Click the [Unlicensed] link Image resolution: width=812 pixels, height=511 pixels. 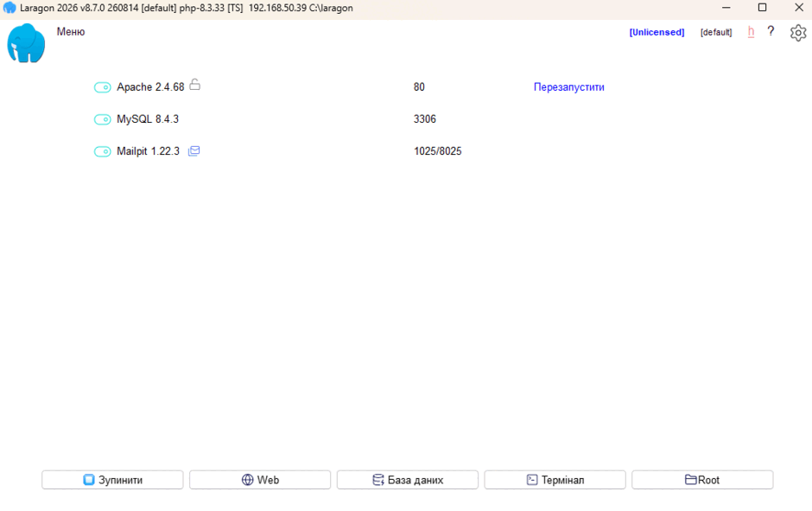pos(657,32)
